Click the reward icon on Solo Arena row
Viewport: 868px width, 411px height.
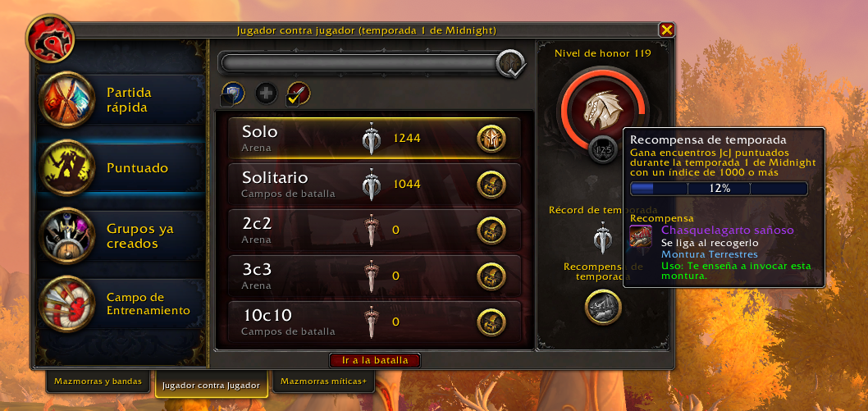coord(491,139)
